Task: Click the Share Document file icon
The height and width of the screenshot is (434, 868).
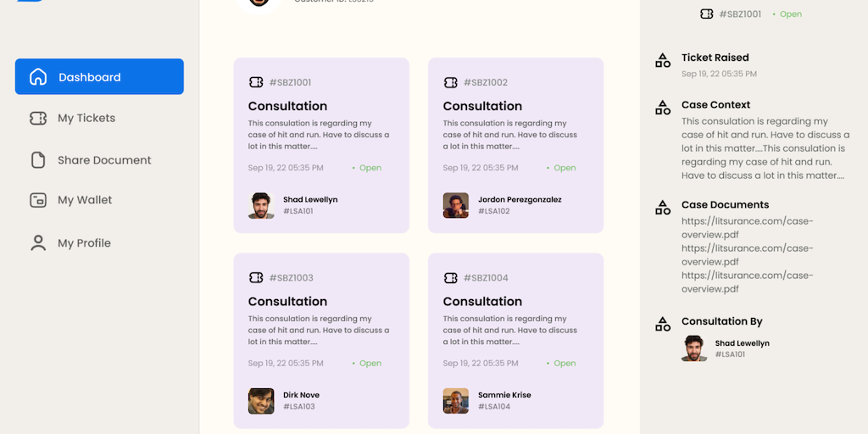Action: pos(38,160)
